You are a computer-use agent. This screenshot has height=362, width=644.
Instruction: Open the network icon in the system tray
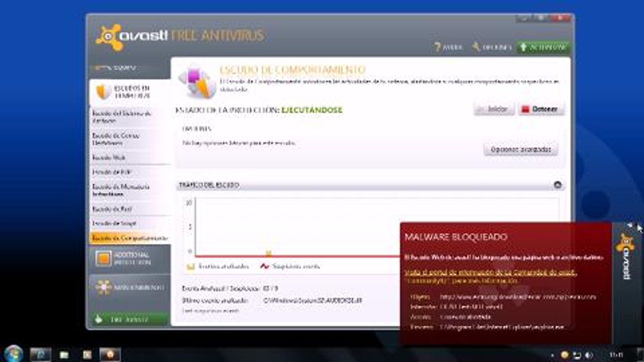(x=578, y=355)
